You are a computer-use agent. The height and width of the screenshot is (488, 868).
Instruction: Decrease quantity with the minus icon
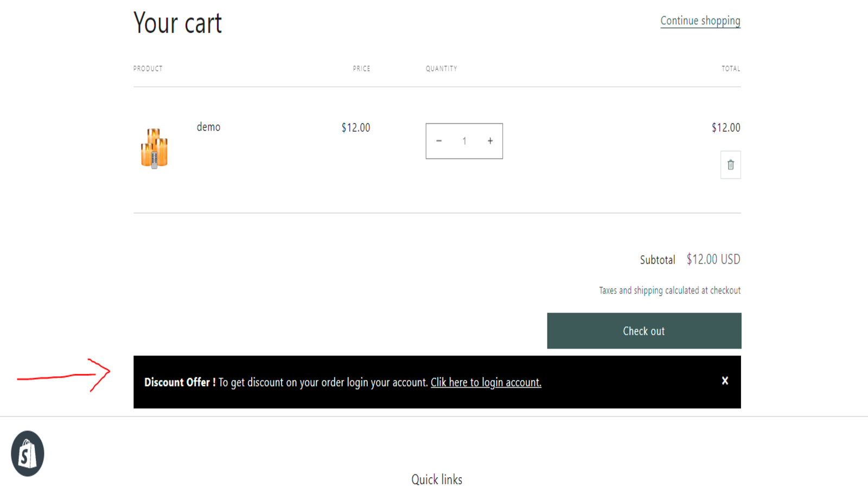(x=438, y=141)
